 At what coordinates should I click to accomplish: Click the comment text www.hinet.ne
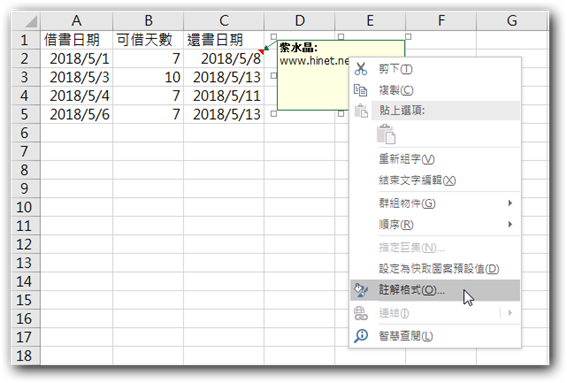[314, 60]
